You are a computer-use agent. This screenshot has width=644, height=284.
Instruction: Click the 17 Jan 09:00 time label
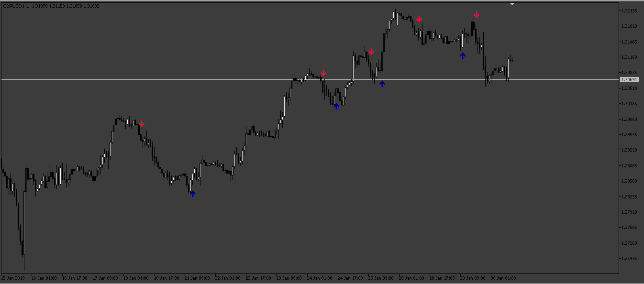(x=105, y=278)
